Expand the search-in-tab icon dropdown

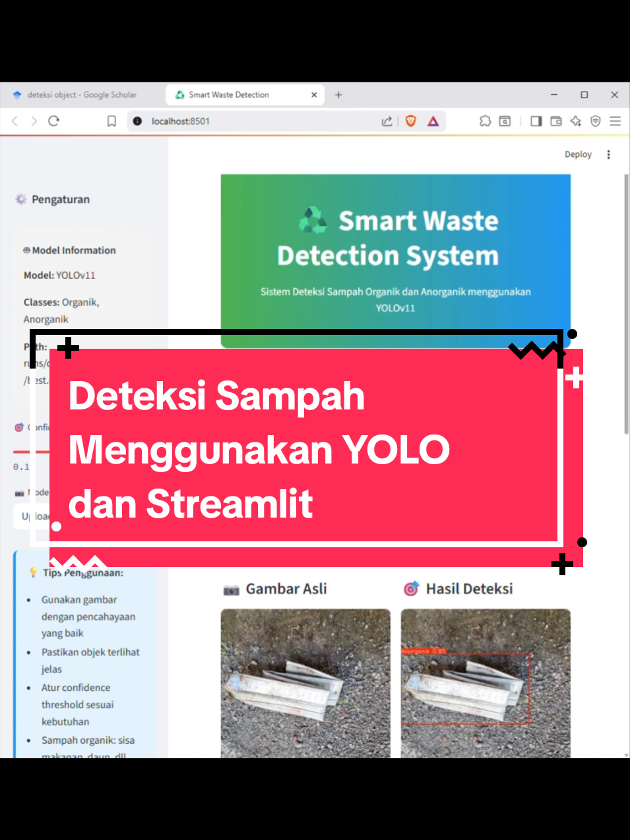coord(504,121)
